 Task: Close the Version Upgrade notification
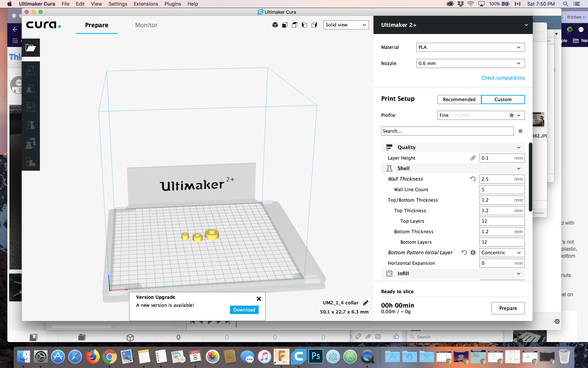click(x=259, y=299)
